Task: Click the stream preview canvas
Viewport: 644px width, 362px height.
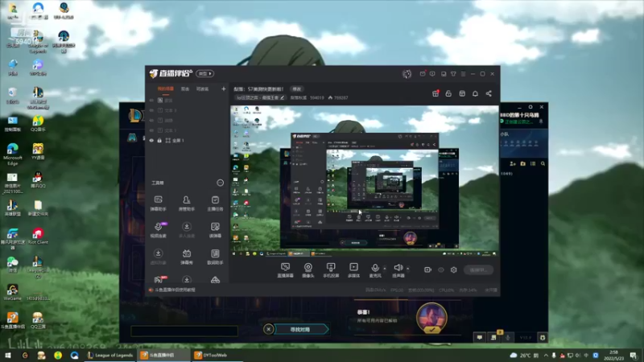Action: coord(365,182)
